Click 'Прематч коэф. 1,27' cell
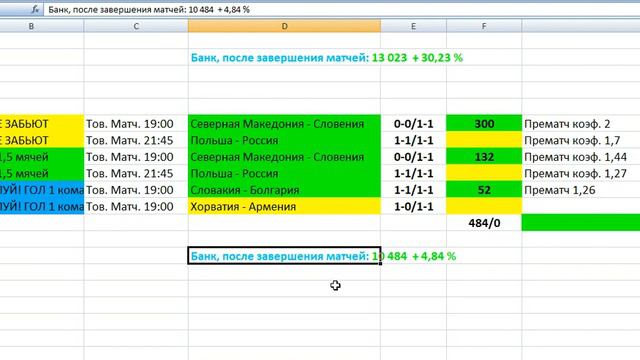This screenshot has width=640, height=360. click(581, 173)
